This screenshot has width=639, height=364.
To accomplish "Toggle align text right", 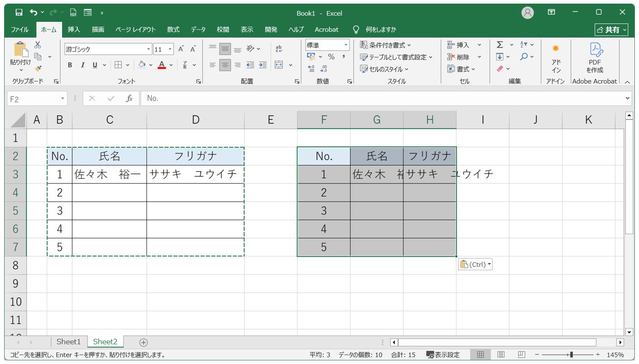I will click(237, 65).
